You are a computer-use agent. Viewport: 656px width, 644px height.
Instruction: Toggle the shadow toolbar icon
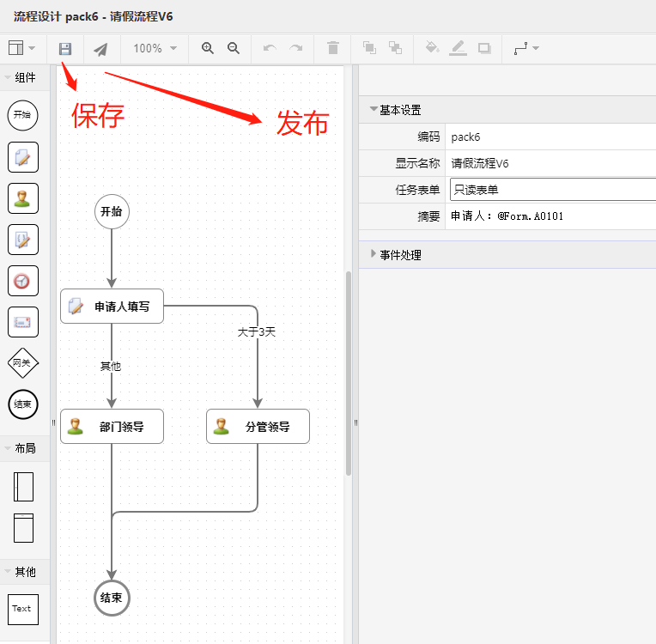(x=484, y=49)
